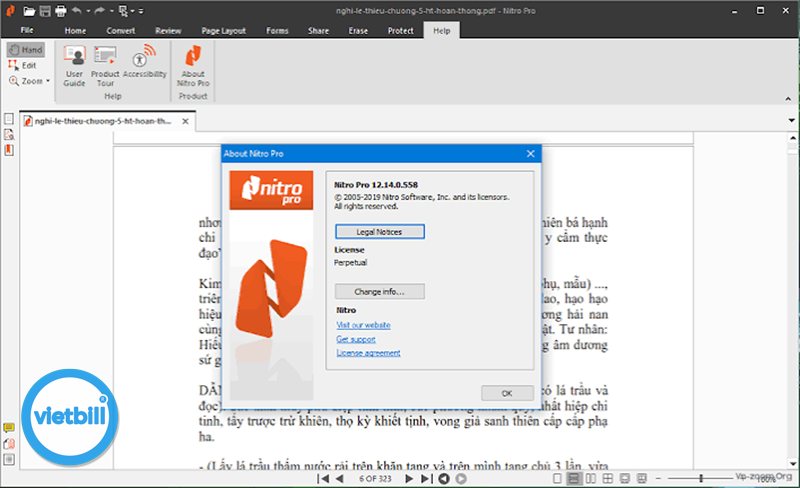This screenshot has width=800, height=488.
Task: Go to the previous page
Action: click(x=339, y=479)
